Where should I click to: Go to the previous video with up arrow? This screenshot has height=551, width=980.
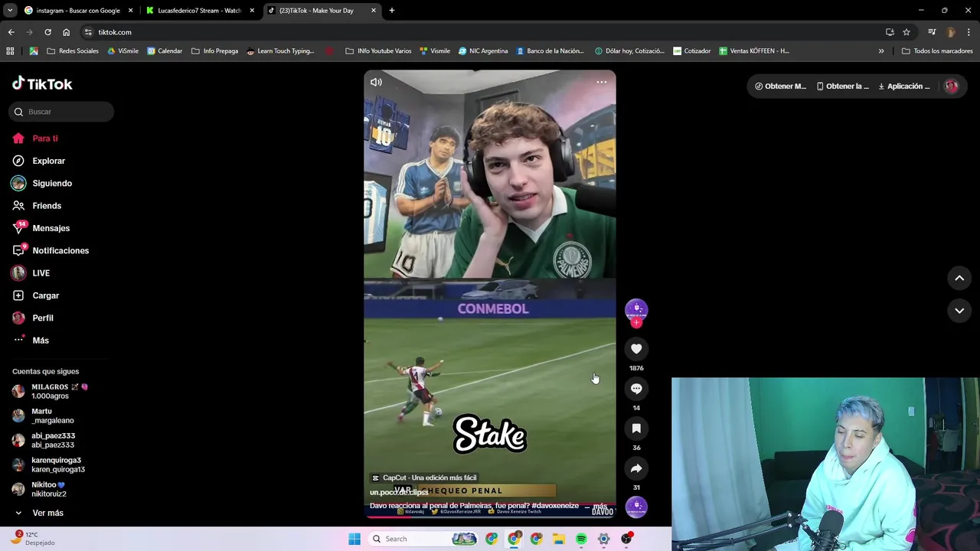click(x=959, y=279)
